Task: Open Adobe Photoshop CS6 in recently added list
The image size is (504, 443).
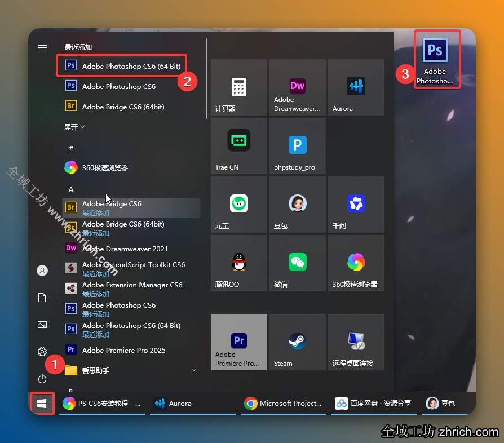Action: coord(131,86)
